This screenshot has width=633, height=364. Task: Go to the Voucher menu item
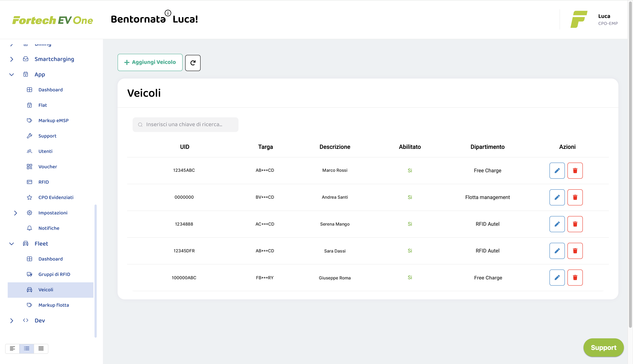coord(47,166)
